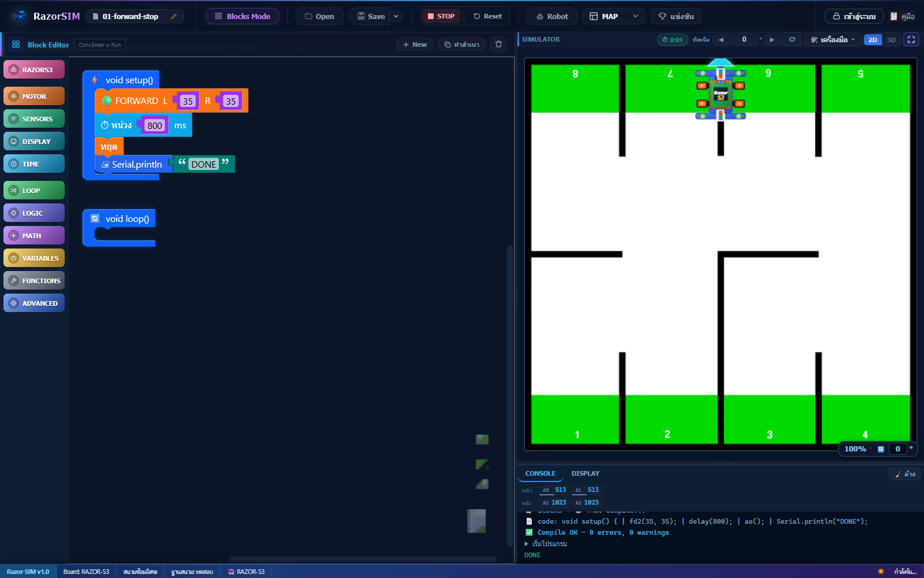924x578 pixels.
Task: Open the MATH block category
Action: (x=34, y=236)
